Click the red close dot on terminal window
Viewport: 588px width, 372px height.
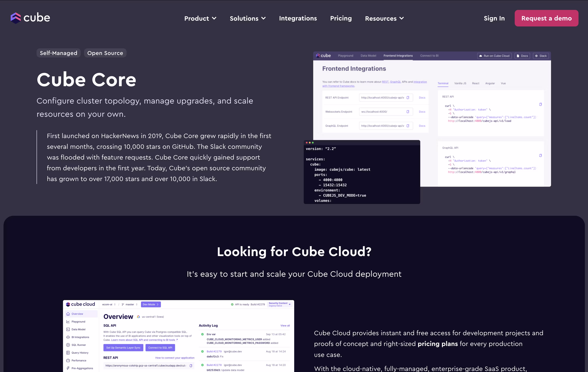click(307, 142)
